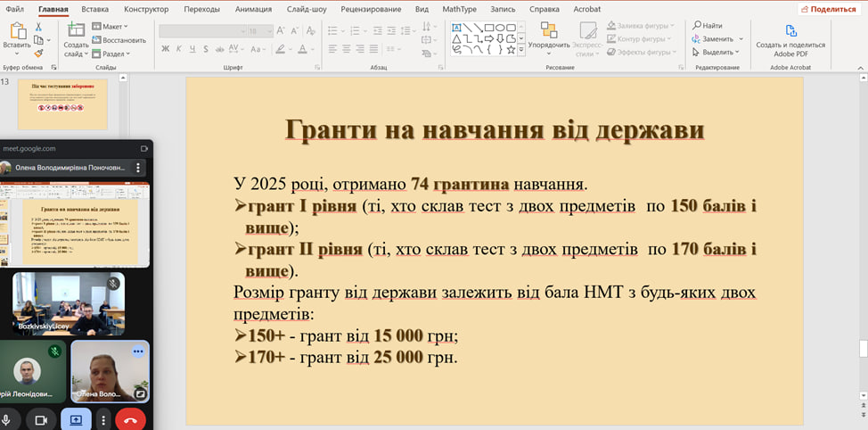Toggle microphone in Meet overlay
The width and height of the screenshot is (868, 430).
click(x=7, y=419)
